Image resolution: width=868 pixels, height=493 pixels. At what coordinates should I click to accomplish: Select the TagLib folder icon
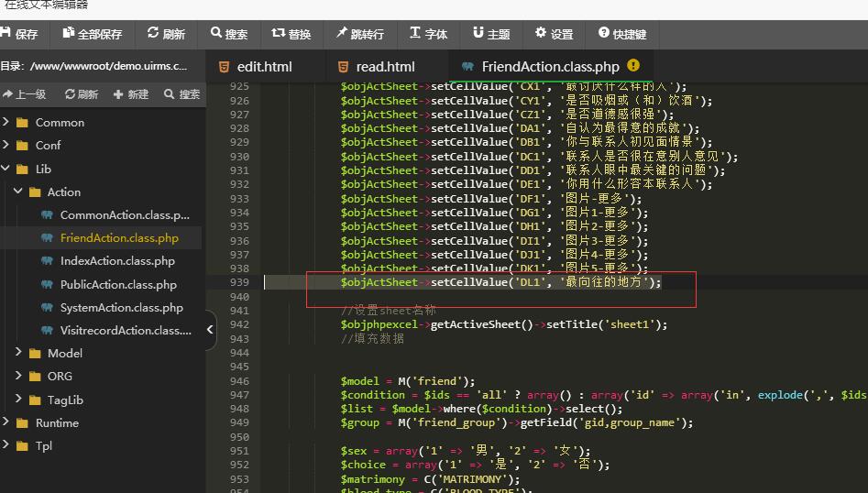35,400
